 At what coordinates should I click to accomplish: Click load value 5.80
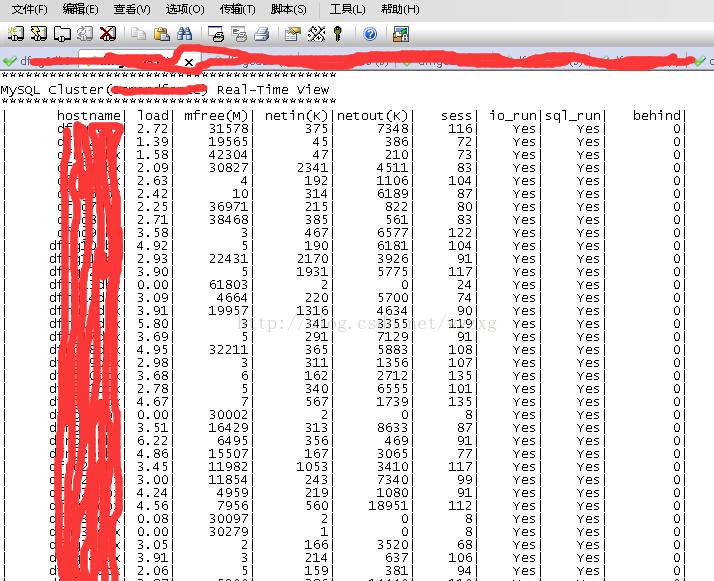coord(153,324)
